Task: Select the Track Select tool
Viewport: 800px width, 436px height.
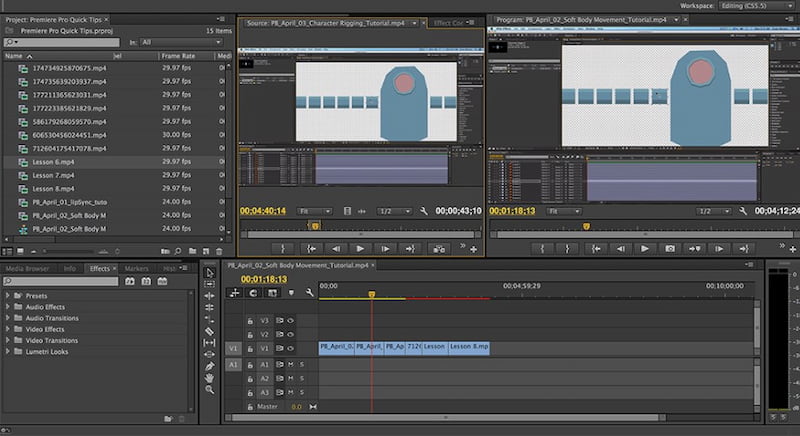Action: 209,284
